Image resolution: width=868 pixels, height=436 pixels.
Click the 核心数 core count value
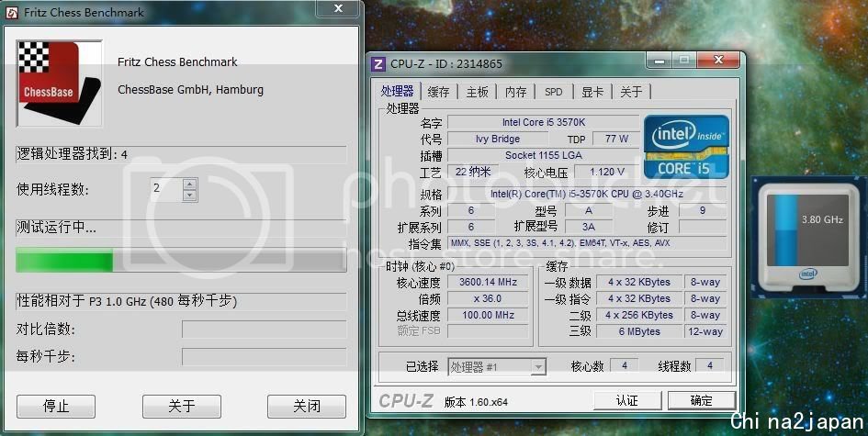[625, 365]
